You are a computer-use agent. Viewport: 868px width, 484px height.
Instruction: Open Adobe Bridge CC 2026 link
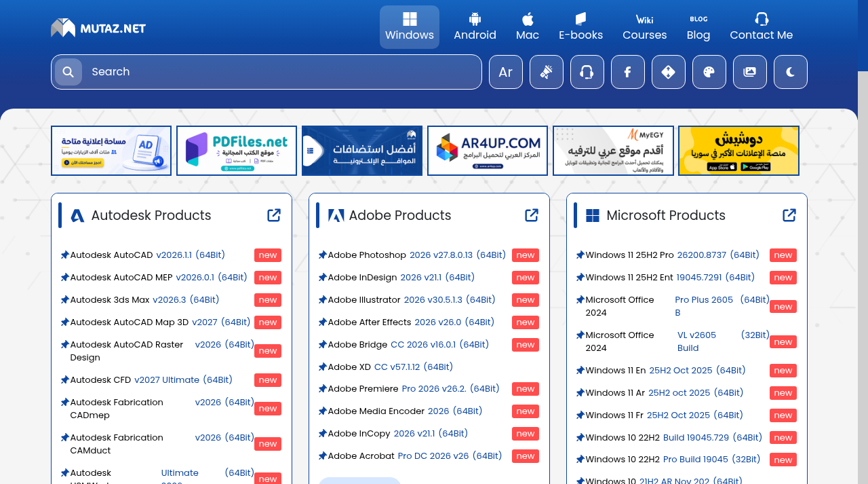(x=408, y=345)
